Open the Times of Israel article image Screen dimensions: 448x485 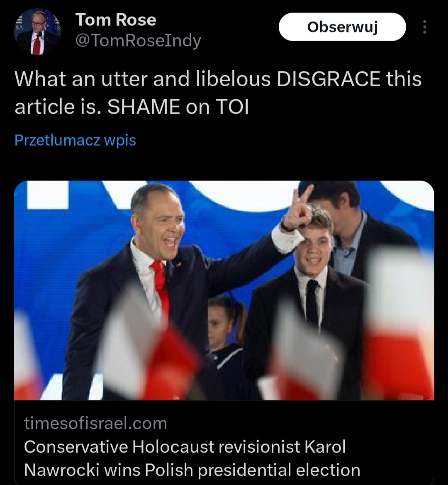pyautogui.click(x=224, y=290)
